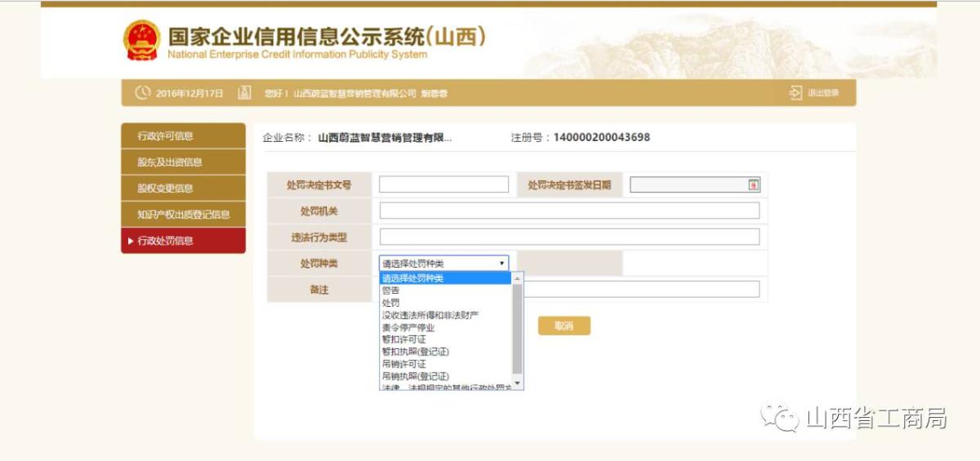The image size is (980, 461).
Task: Go to the 股东及出资信息 section
Action: click(183, 162)
